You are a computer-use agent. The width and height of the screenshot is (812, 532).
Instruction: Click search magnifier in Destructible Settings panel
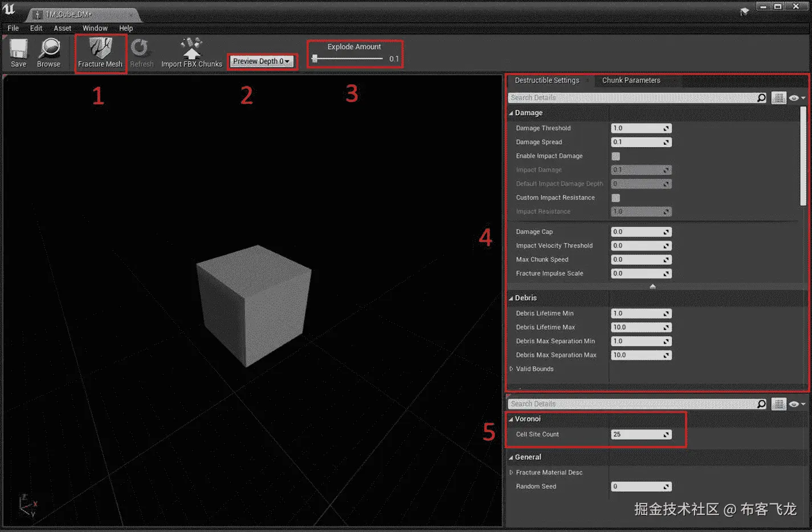[x=761, y=98]
